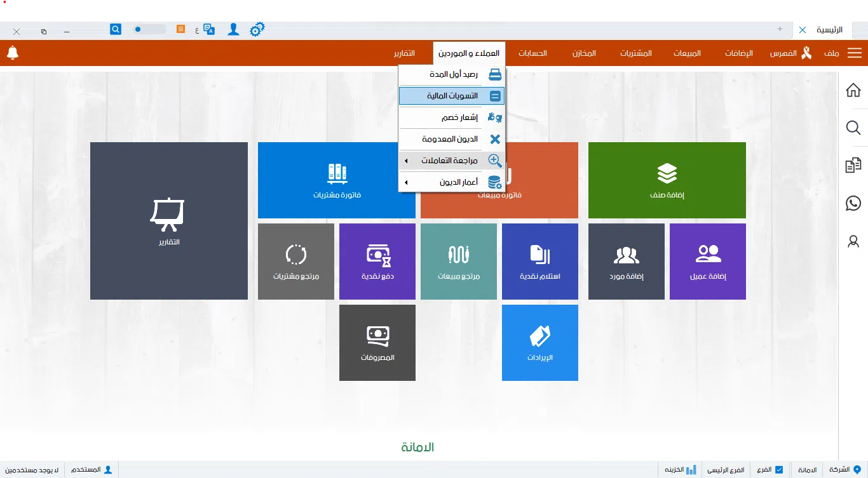Click the notification bell icon

[x=13, y=53]
